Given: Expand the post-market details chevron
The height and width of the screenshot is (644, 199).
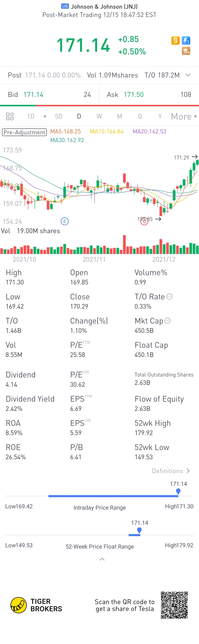Looking at the screenshot, I should tap(188, 75).
